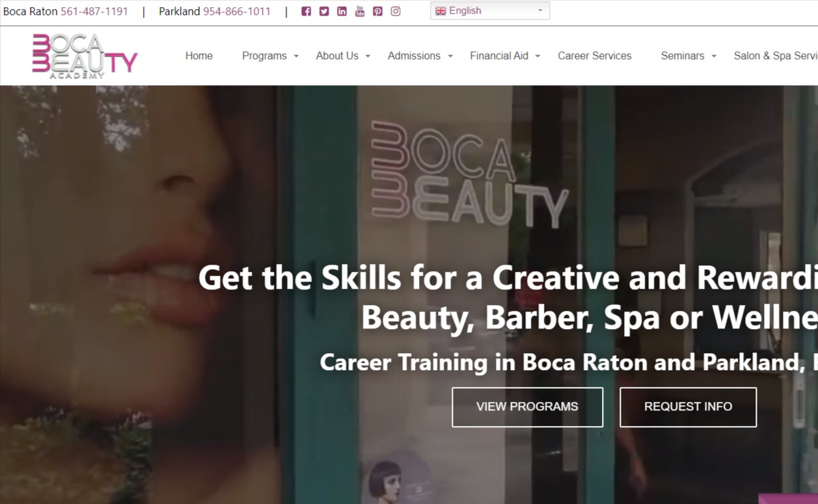Open the LinkedIn profile icon
Image resolution: width=818 pixels, height=504 pixels.
click(x=341, y=11)
